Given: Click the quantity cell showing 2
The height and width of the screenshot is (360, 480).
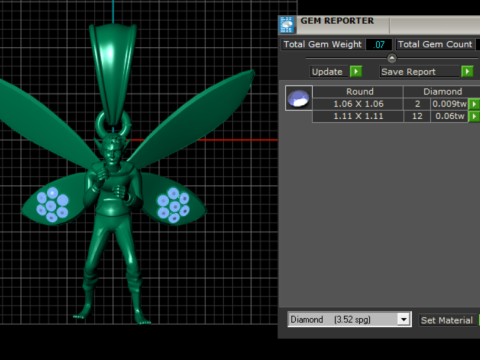Looking at the screenshot, I should (417, 104).
